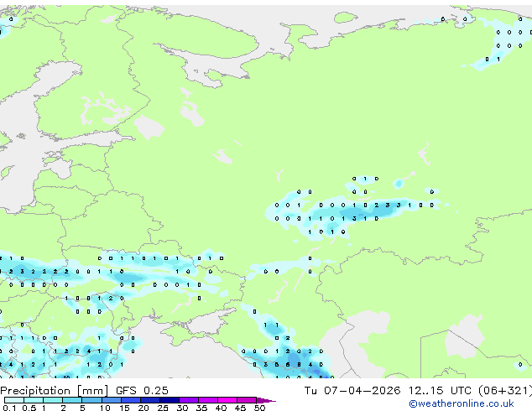
Task: Pick the 10 to 15 mm legend swatch
Action: [111, 400]
